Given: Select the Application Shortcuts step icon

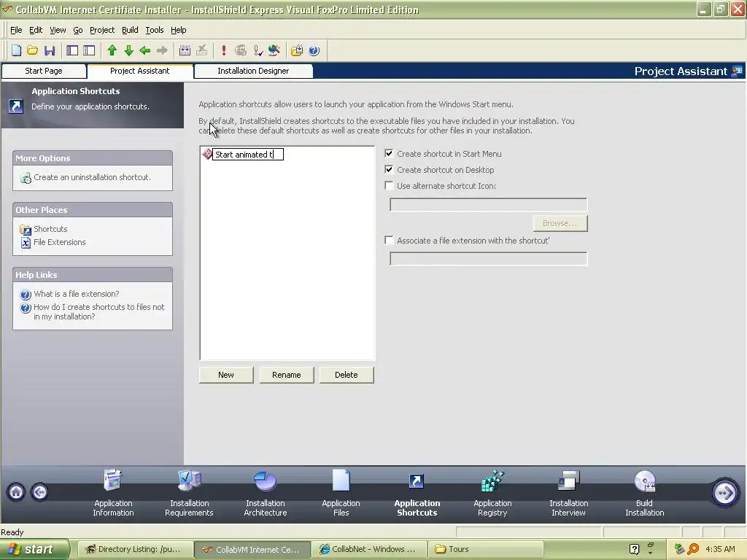Looking at the screenshot, I should coord(417,481).
